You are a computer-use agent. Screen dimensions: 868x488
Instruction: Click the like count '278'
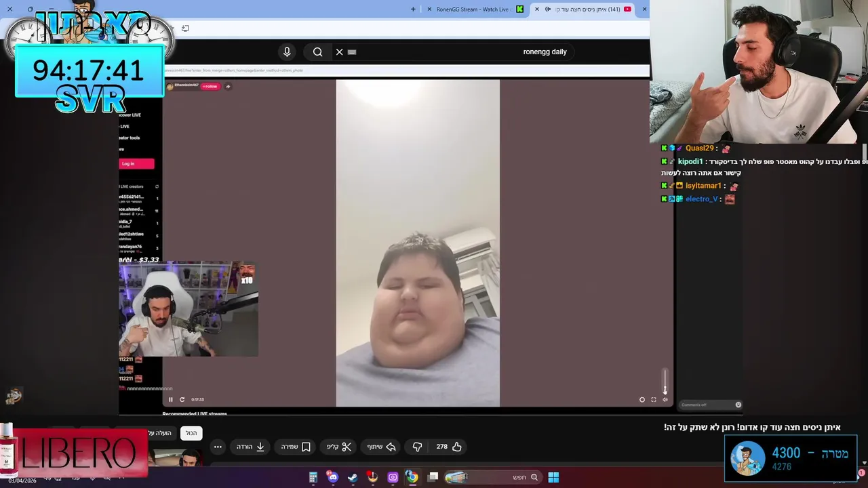pyautogui.click(x=441, y=447)
